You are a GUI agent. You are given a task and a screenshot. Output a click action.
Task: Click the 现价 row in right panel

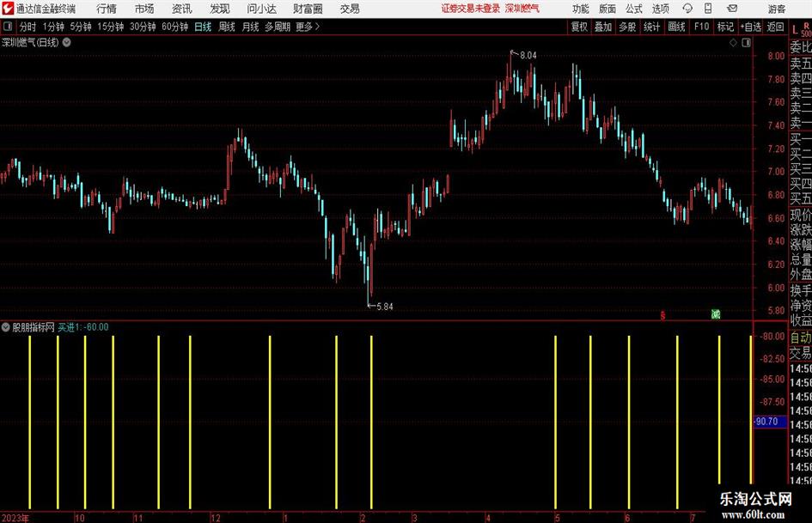[x=801, y=215]
